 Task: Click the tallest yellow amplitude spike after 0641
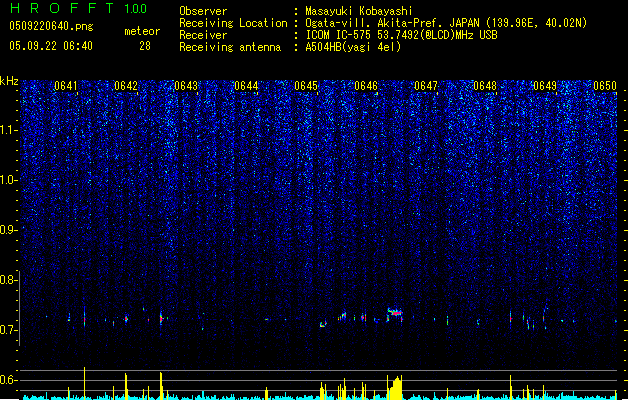84,383
